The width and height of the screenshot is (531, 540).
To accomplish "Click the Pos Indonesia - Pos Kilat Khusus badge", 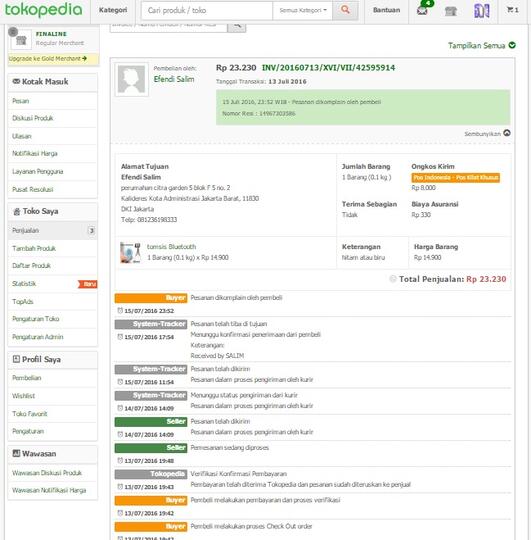I will (456, 178).
